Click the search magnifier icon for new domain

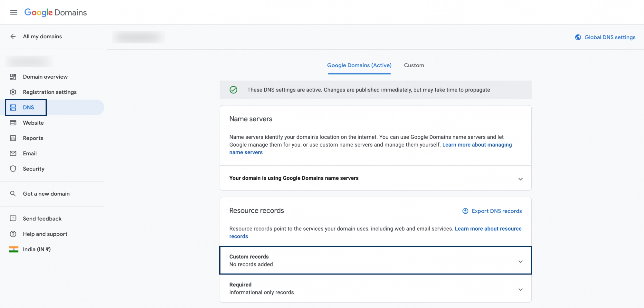coord(13,194)
